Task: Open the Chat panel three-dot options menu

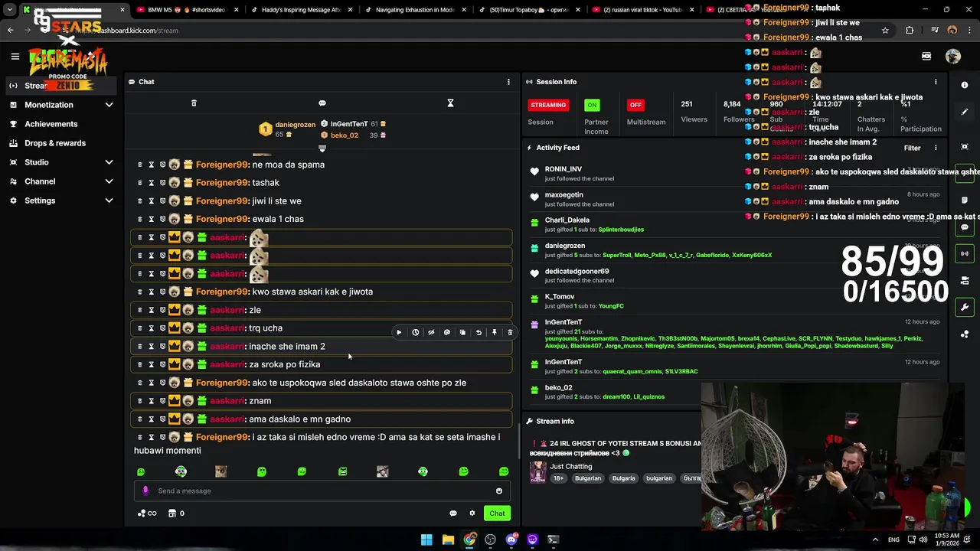Action: 508,82
